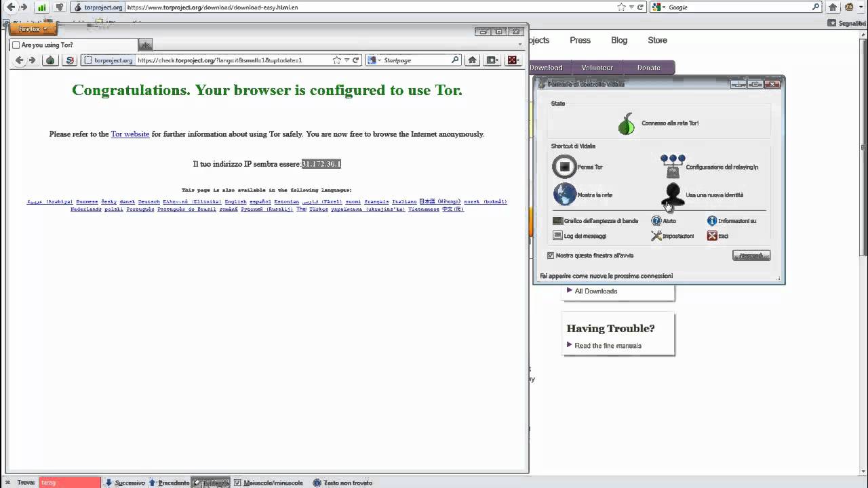Toggle the highlight all button in find bar
868x488 pixels.
click(211, 483)
